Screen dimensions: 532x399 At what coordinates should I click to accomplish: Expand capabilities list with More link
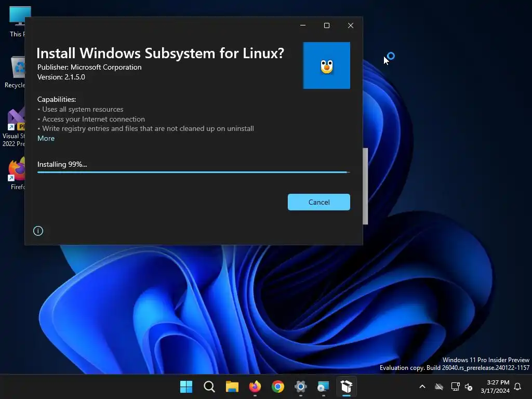tap(46, 138)
